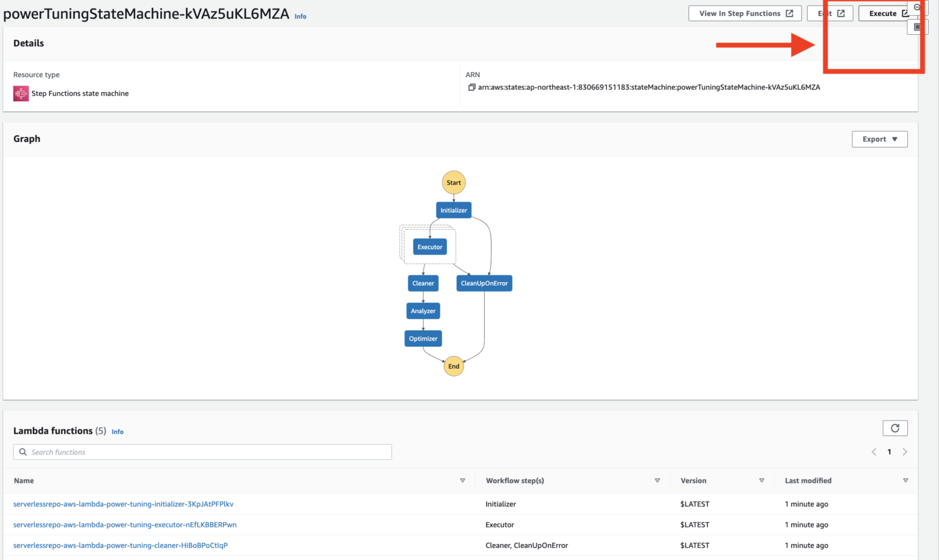Click the View In Step Functions button

(738, 13)
